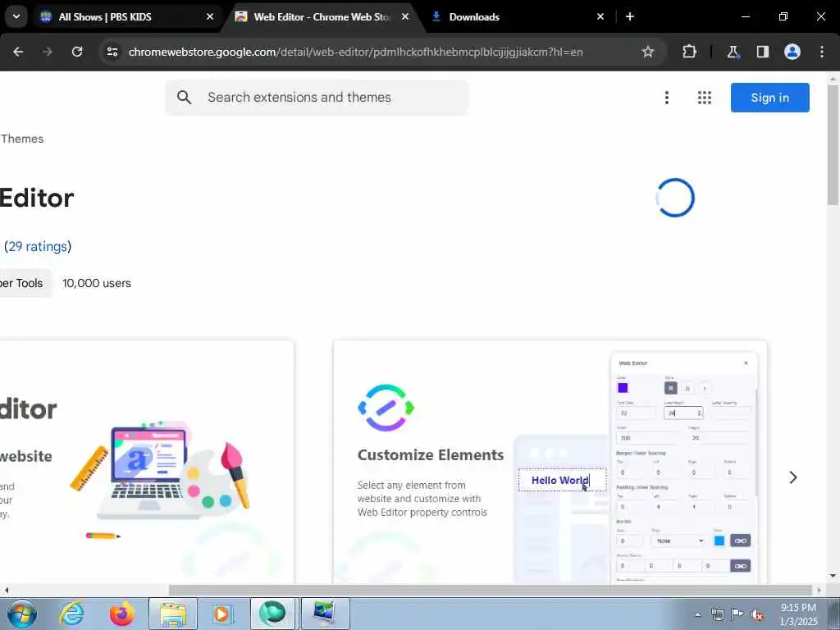
Task: Click the 10,000 users text
Action: (x=97, y=283)
